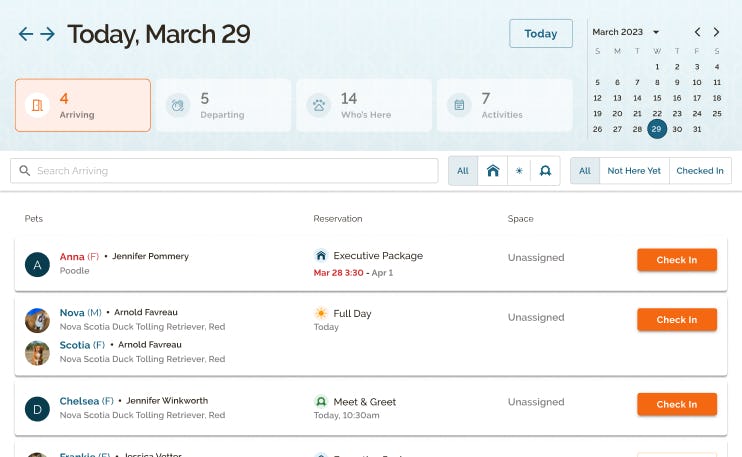
Task: Select the All reservation types filter
Action: 463,171
